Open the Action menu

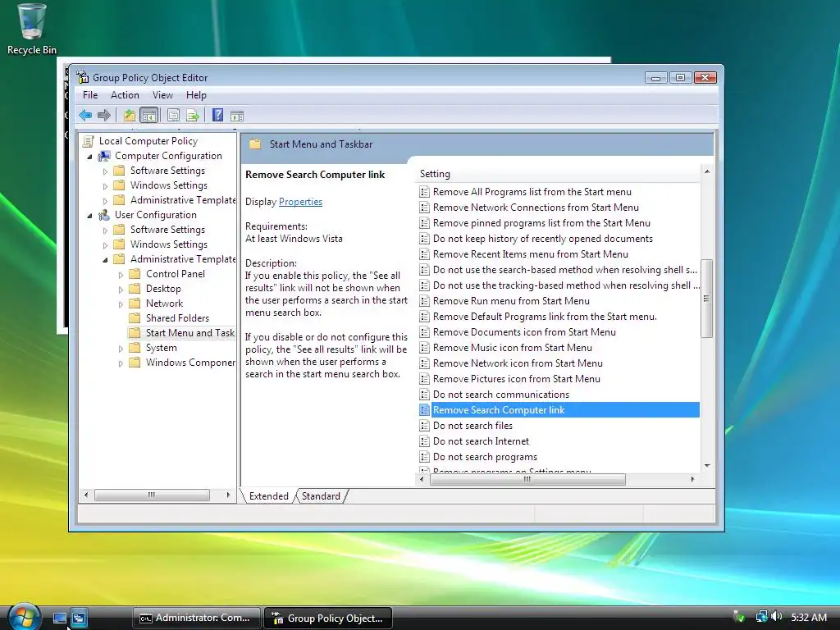[125, 95]
